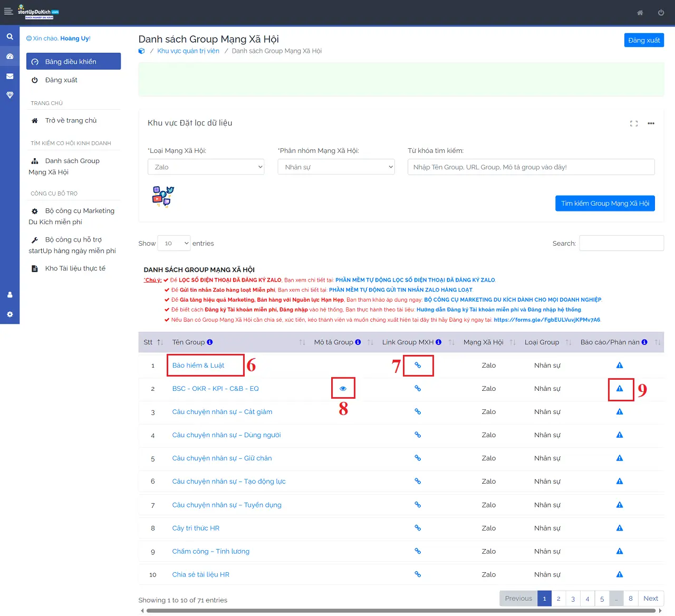Report the BSC - OKR - KPI group
The height and width of the screenshot is (616, 675).
[x=620, y=389]
